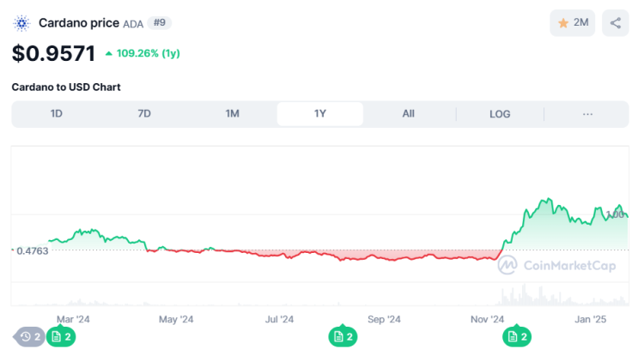Viewport: 644px width, 349px height.
Task: Click the history events marker at bottom left
Action: point(29,337)
